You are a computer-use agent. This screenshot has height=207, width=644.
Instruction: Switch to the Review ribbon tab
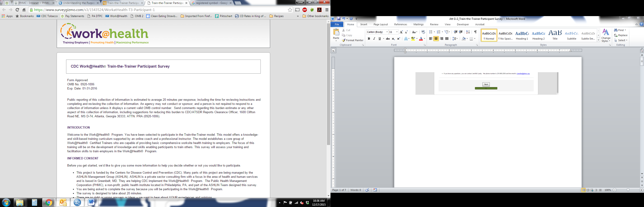click(434, 24)
